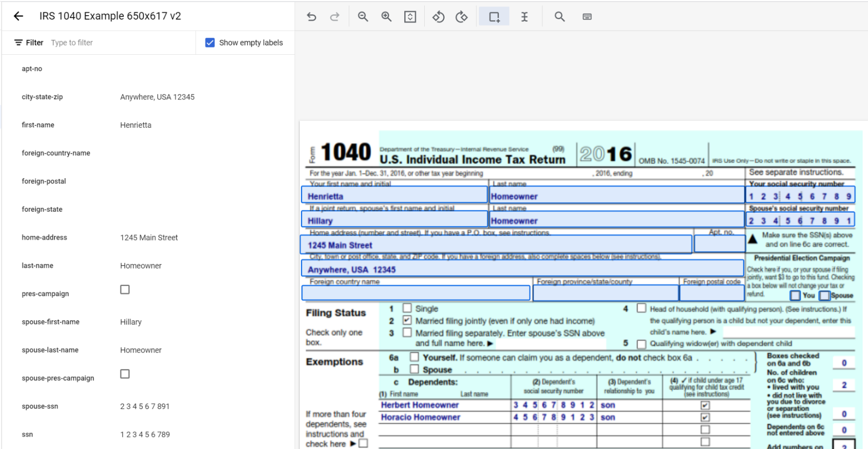Redo the last undone action
This screenshot has height=449, width=868.
tap(334, 16)
